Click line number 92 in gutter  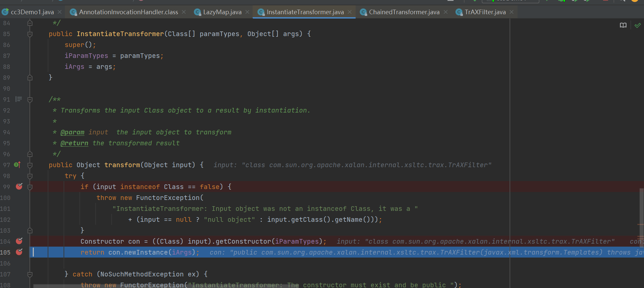pyautogui.click(x=7, y=111)
